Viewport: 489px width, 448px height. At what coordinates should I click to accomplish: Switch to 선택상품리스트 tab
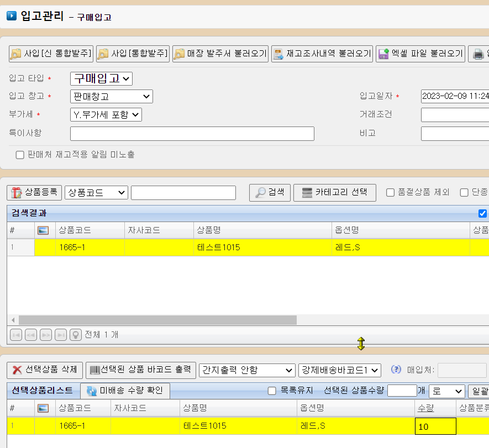point(42,391)
